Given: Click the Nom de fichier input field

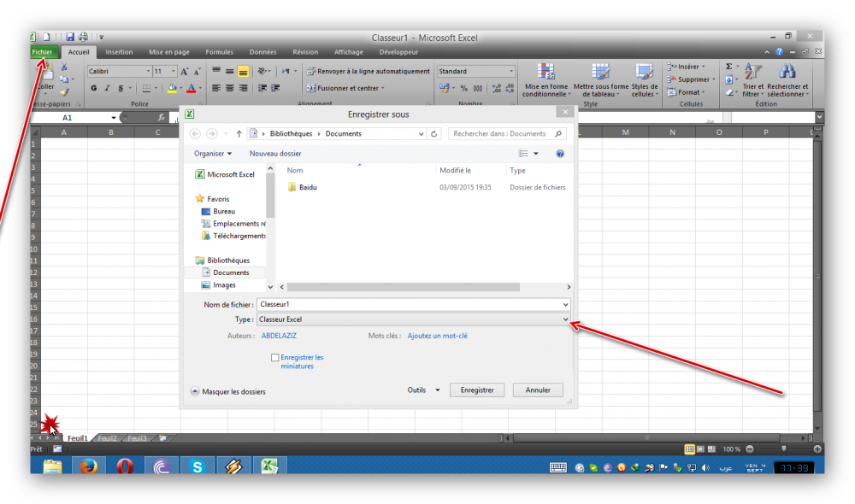Looking at the screenshot, I should pos(413,305).
